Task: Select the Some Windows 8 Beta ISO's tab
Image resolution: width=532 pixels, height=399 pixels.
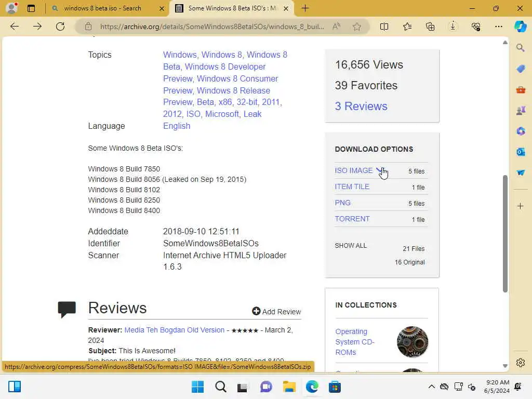Action: (232, 8)
